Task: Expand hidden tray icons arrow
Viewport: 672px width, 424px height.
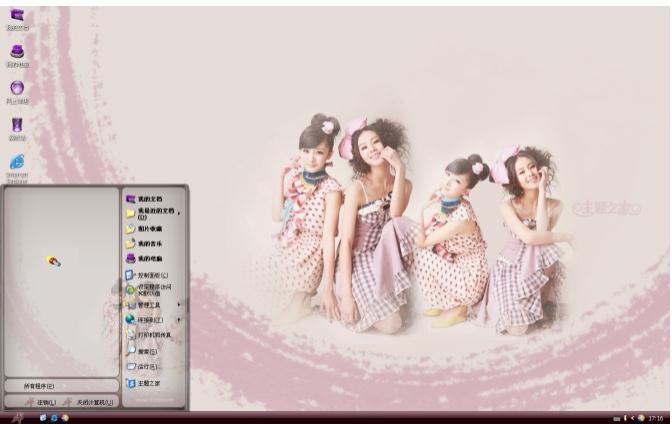Action: pos(633,418)
